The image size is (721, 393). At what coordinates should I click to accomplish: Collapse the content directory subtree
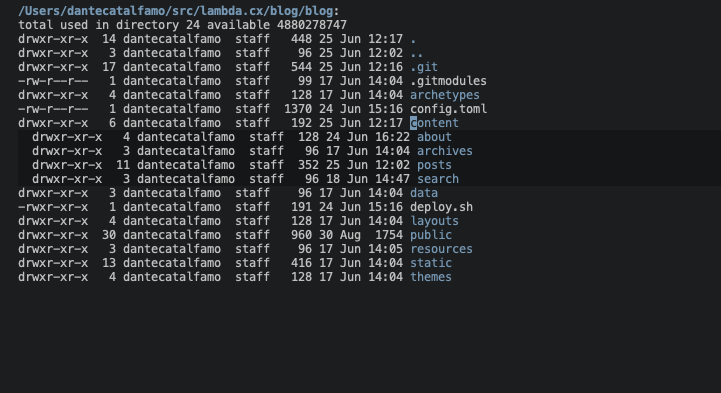click(434, 123)
